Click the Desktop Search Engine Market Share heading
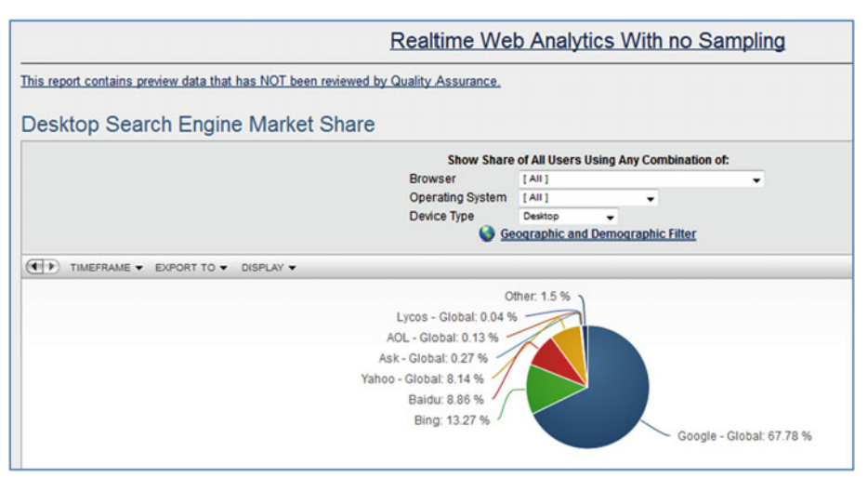The image size is (868, 478). [x=198, y=125]
